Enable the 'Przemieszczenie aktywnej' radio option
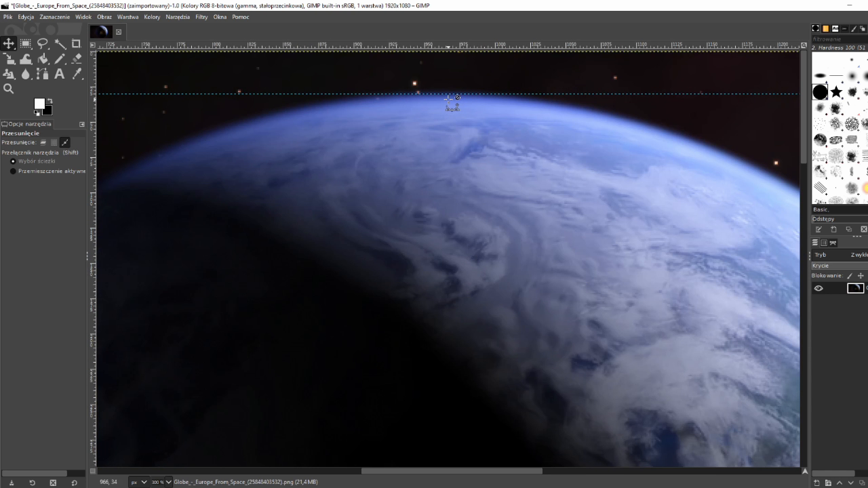This screenshot has width=868, height=488. tap(13, 171)
